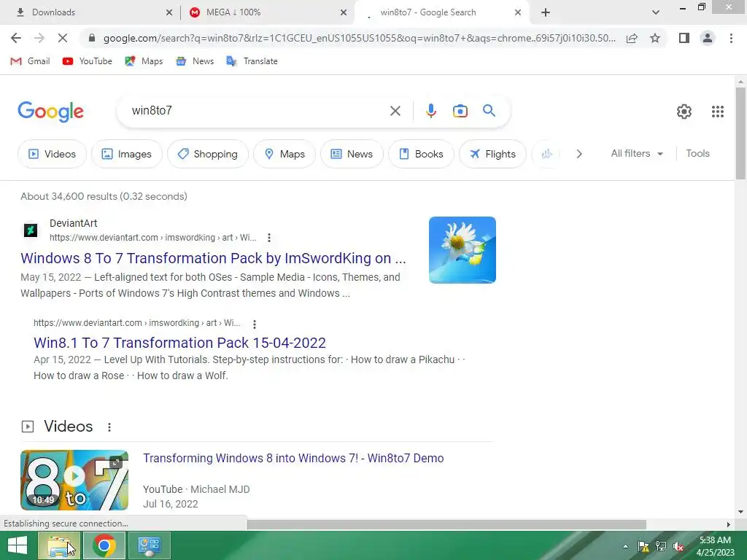Open the Chrome side panel
This screenshot has height=560, width=747.
pyautogui.click(x=684, y=38)
